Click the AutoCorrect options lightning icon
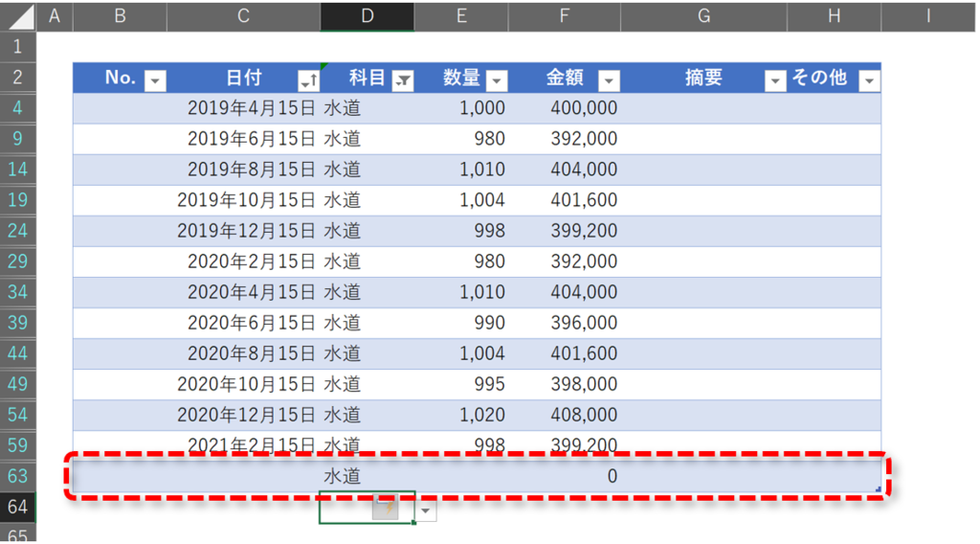The image size is (980, 544). point(385,506)
